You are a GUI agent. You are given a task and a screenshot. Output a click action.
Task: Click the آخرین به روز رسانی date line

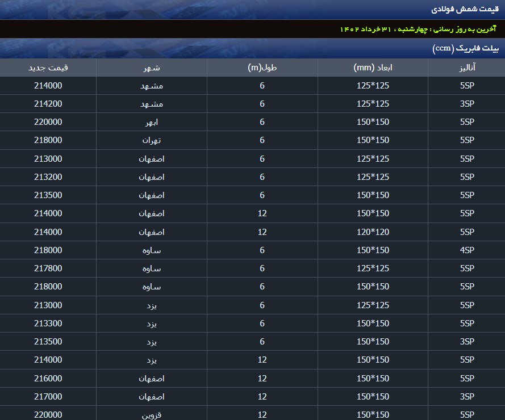(418, 30)
